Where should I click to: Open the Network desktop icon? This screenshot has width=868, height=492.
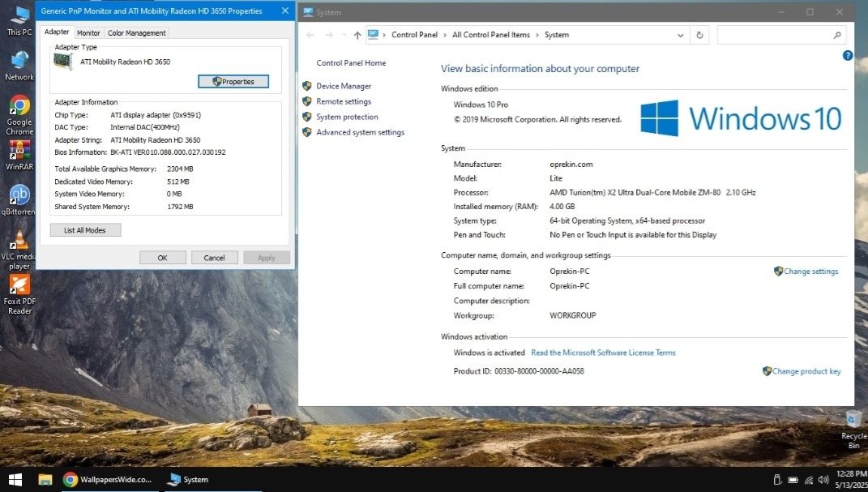19,66
